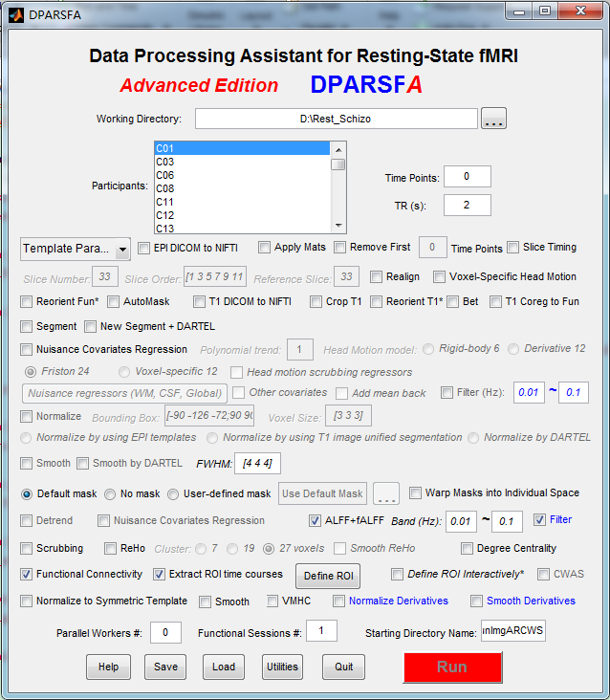Select participant C03 in the list
610x700 pixels.
click(242, 162)
